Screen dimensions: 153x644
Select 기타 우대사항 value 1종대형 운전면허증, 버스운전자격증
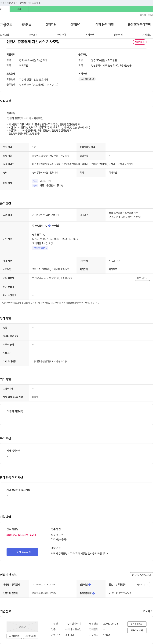pyautogui.click(x=49, y=362)
